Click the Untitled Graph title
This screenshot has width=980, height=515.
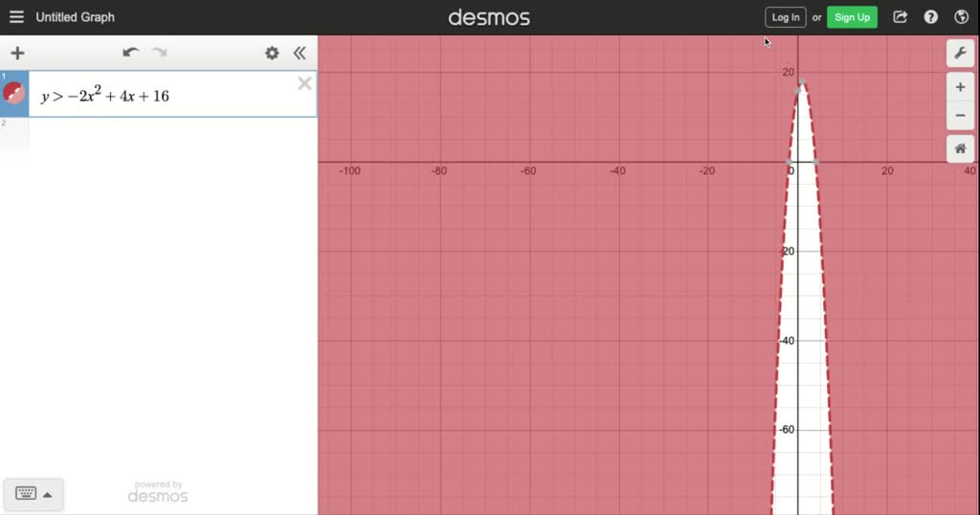[75, 17]
